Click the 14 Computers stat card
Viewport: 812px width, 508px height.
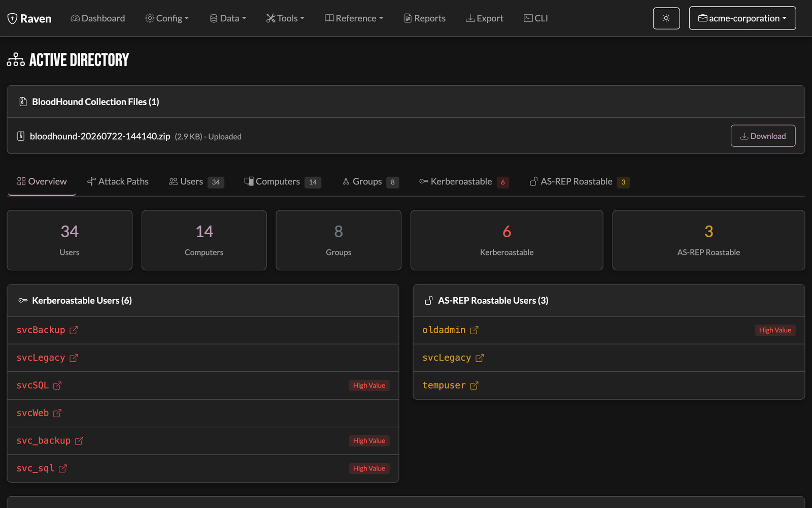click(204, 240)
